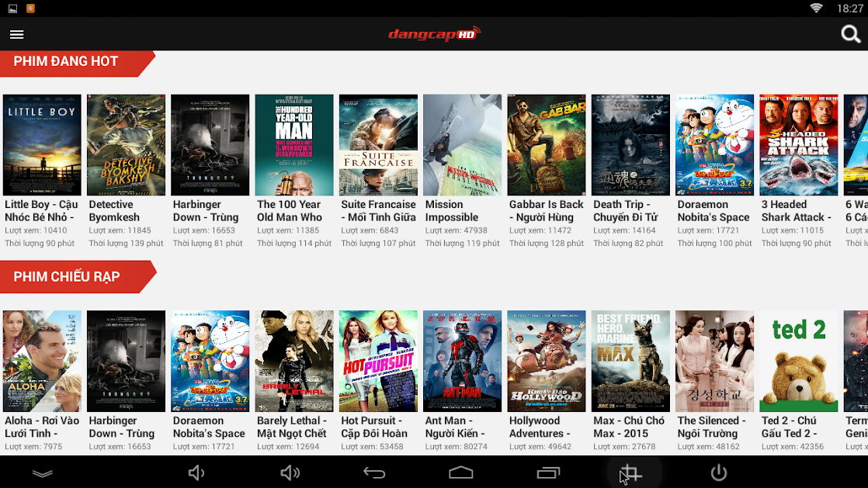Image resolution: width=868 pixels, height=488 pixels.
Task: Open Little Boy movie poster
Action: point(42,145)
